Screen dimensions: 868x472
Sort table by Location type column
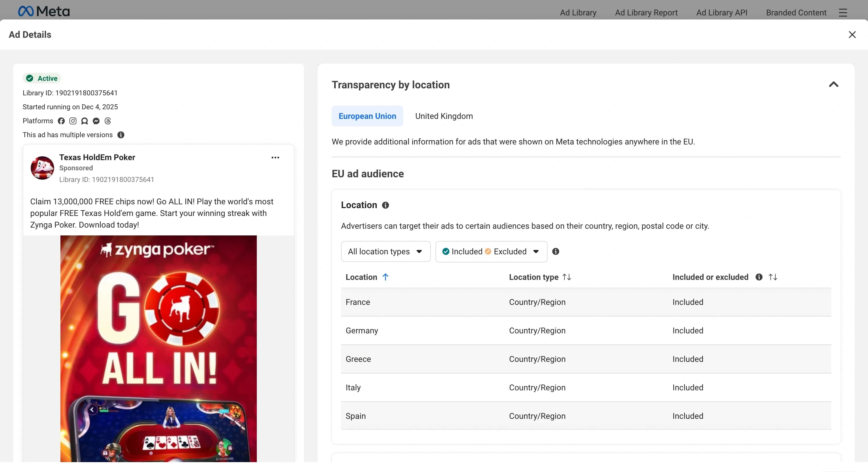point(567,277)
